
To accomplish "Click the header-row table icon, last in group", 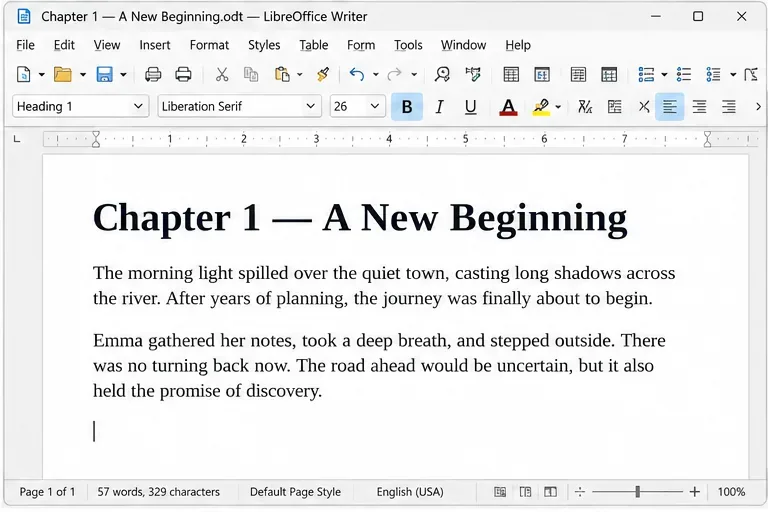I will coord(609,74).
